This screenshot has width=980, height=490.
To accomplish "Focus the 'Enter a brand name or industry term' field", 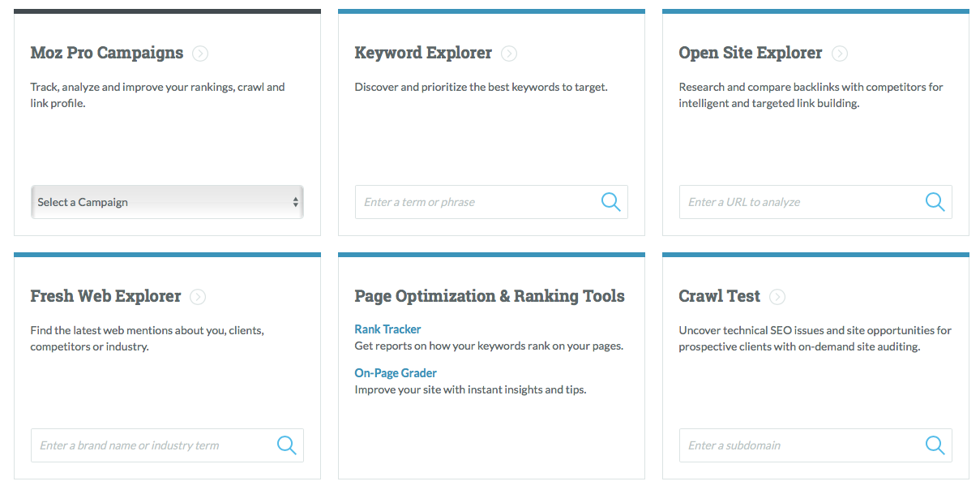I will coord(167,445).
